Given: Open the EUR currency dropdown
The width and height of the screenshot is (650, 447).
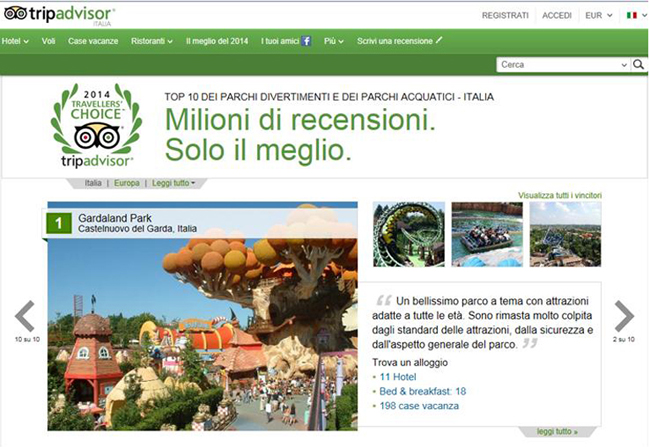Looking at the screenshot, I should [599, 15].
